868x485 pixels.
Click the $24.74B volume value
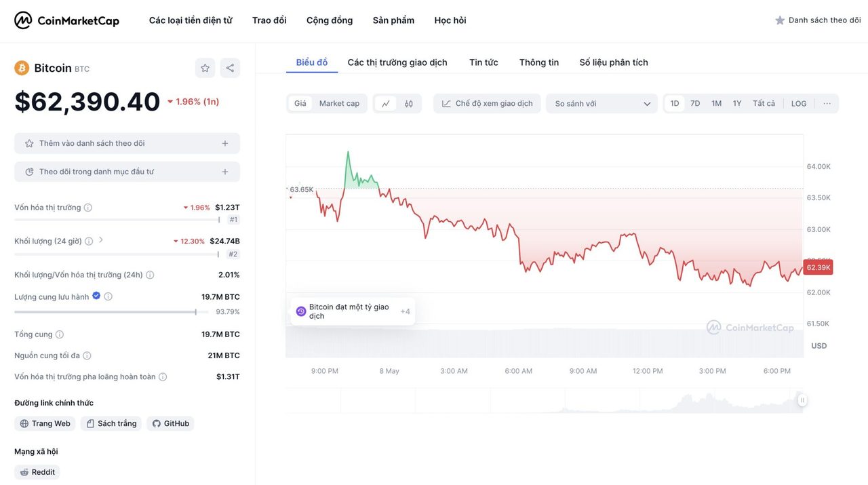[224, 241]
